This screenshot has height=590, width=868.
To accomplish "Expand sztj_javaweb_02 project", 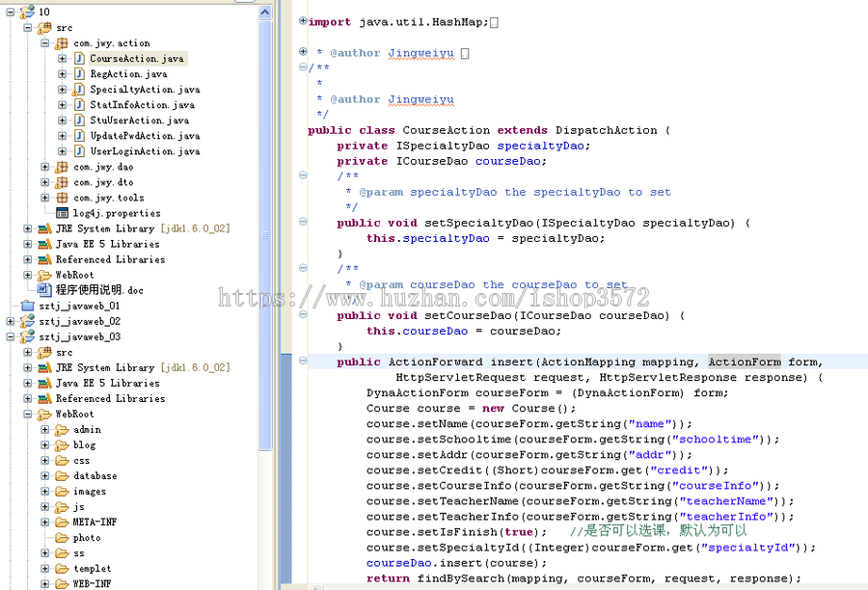I will tap(10, 321).
